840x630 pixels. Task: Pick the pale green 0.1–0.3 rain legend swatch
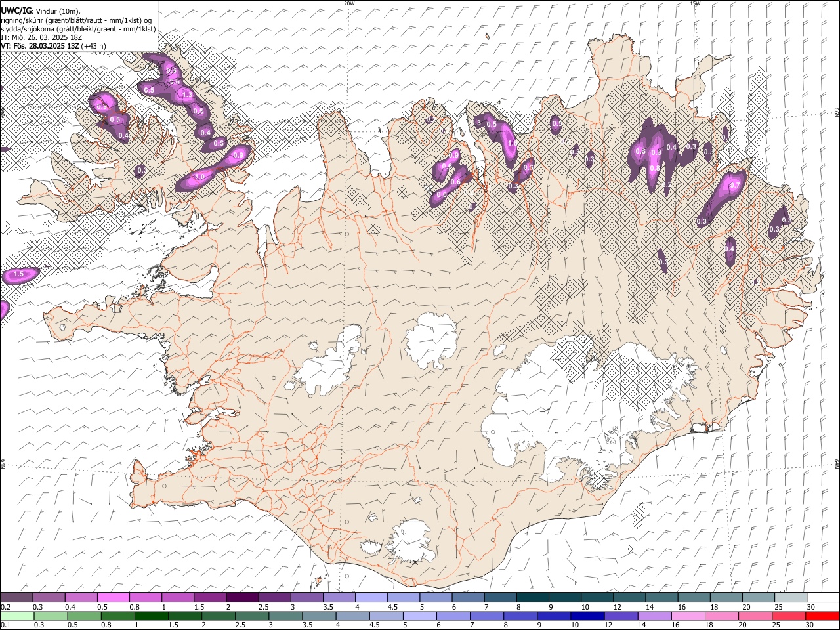(16, 616)
